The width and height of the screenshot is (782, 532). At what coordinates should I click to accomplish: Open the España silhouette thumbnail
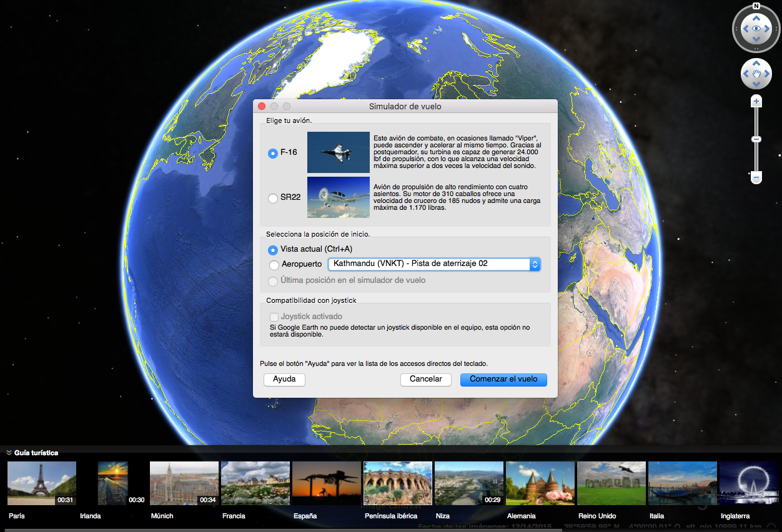coord(327,483)
